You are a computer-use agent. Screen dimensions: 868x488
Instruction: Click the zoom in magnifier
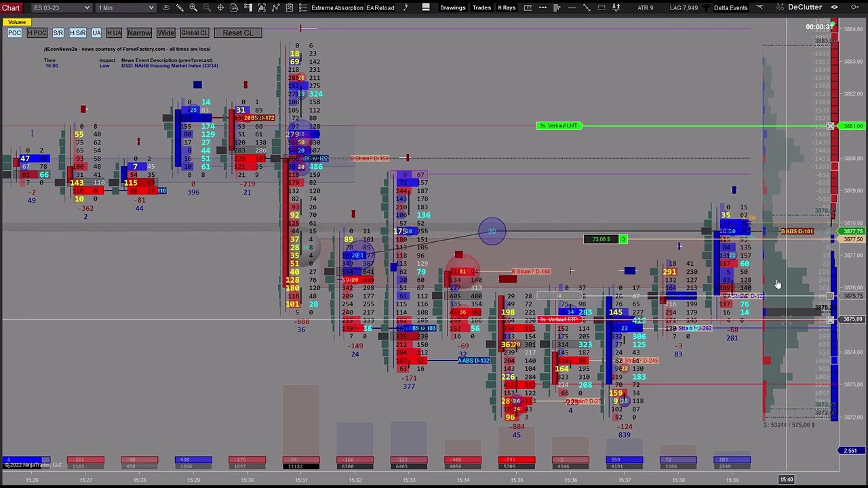coord(193,7)
